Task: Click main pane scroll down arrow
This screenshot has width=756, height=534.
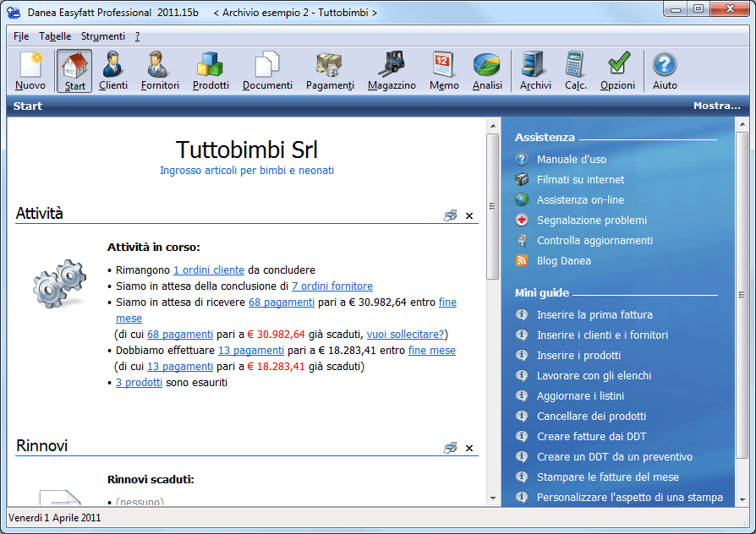Action: tap(493, 499)
